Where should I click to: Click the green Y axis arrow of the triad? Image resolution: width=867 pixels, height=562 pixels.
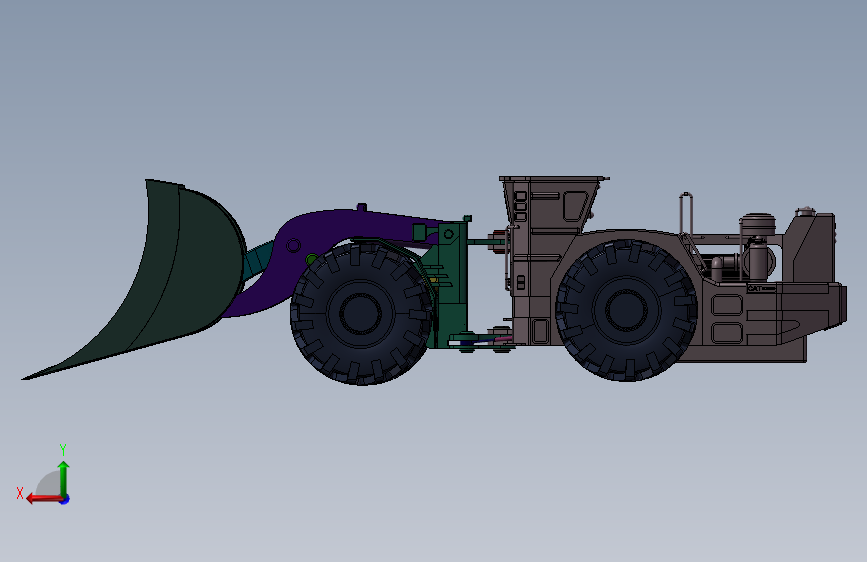pos(64,478)
